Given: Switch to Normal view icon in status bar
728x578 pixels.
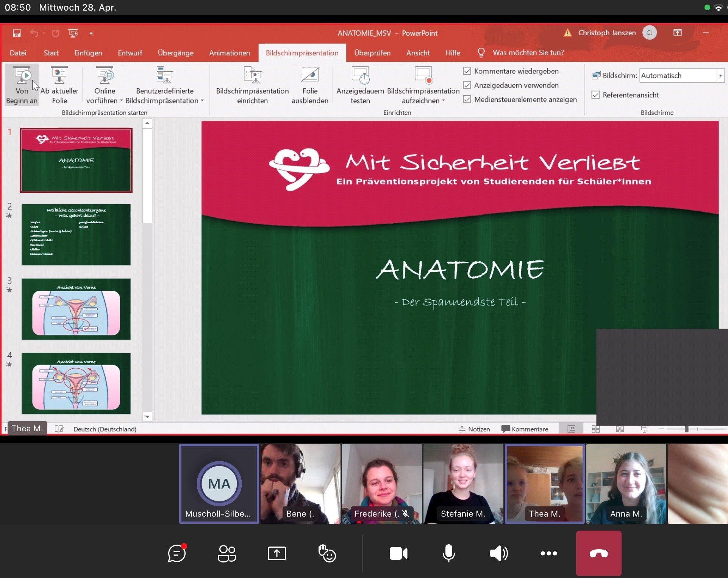Looking at the screenshot, I should 572,429.
